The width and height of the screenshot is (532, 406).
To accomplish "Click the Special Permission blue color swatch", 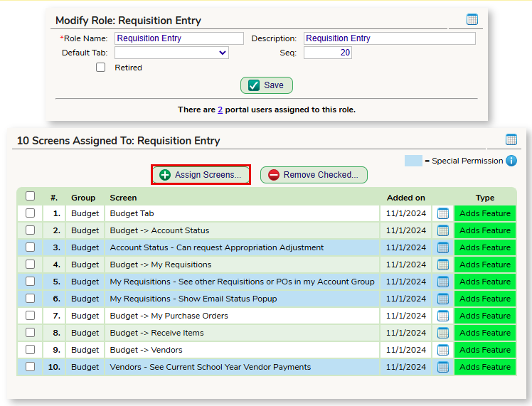I will [x=413, y=161].
